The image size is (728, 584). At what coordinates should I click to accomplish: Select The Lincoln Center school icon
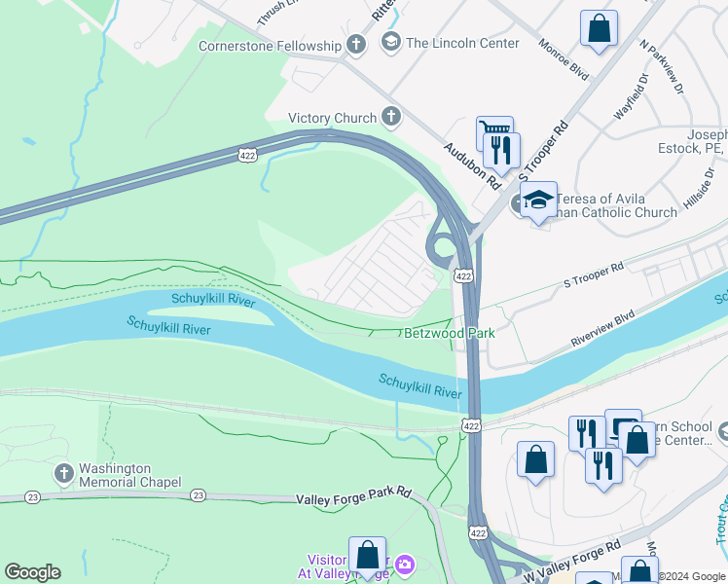click(391, 43)
